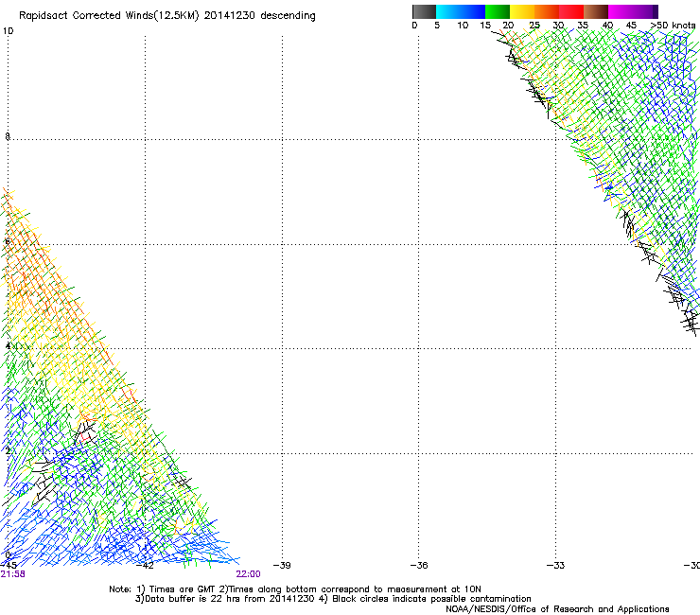This screenshot has height=615, width=700.
Task: Click the chart title 'Rapidscat Corrected Winds(12.5KM)'
Action: (x=109, y=15)
